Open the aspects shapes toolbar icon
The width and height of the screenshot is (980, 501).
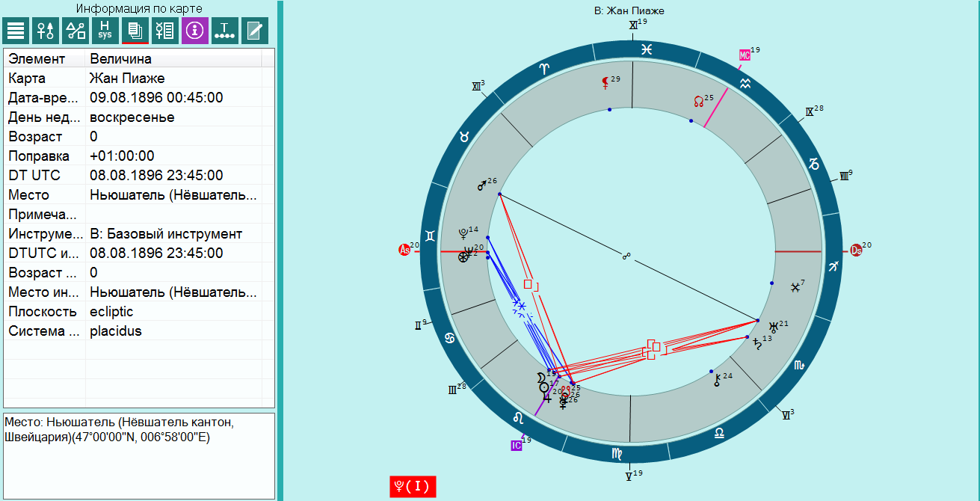point(75,31)
